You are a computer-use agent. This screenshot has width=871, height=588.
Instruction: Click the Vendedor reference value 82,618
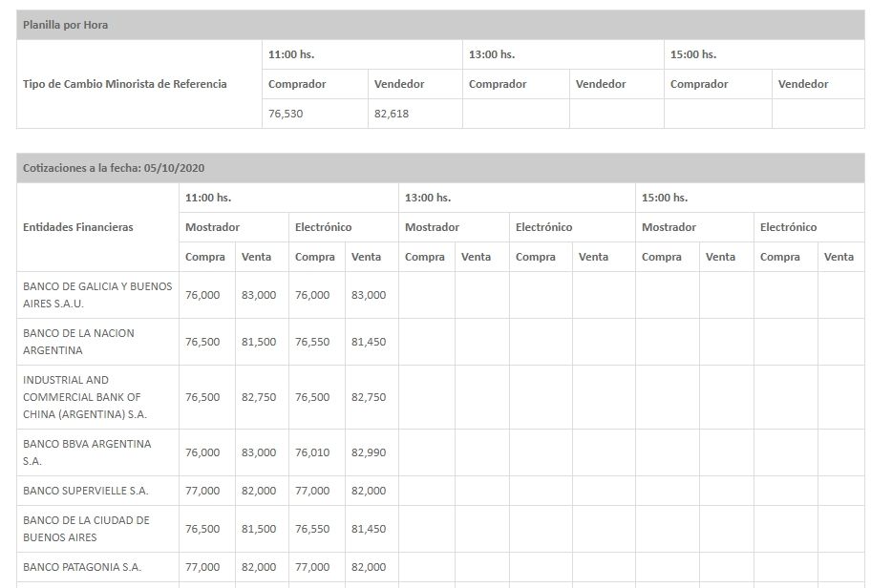coord(391,114)
